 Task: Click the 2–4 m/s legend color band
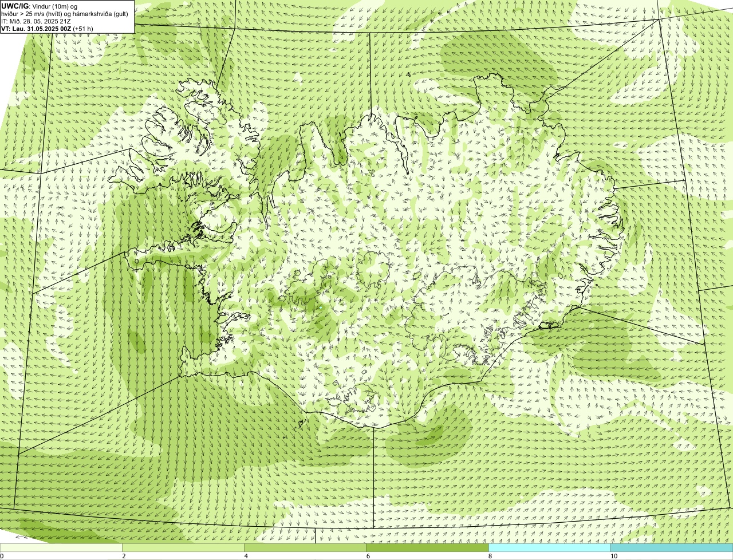pos(183,548)
